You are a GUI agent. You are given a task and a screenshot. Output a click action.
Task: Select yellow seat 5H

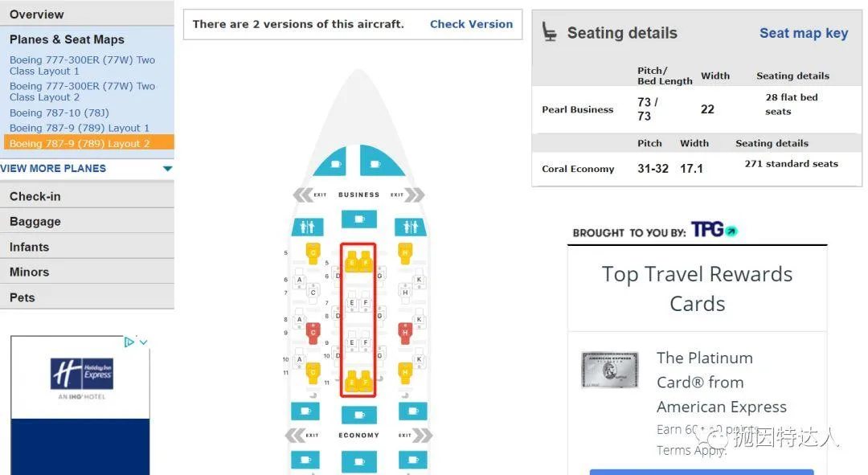406,253
